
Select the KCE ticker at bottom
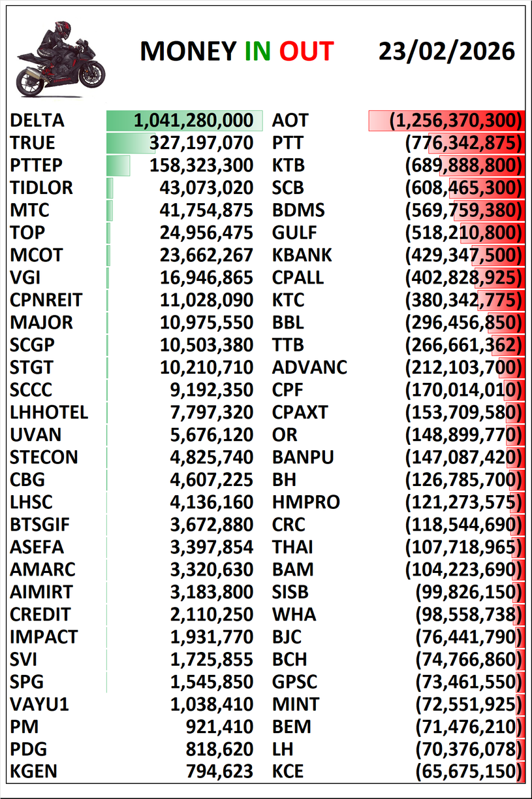click(288, 772)
